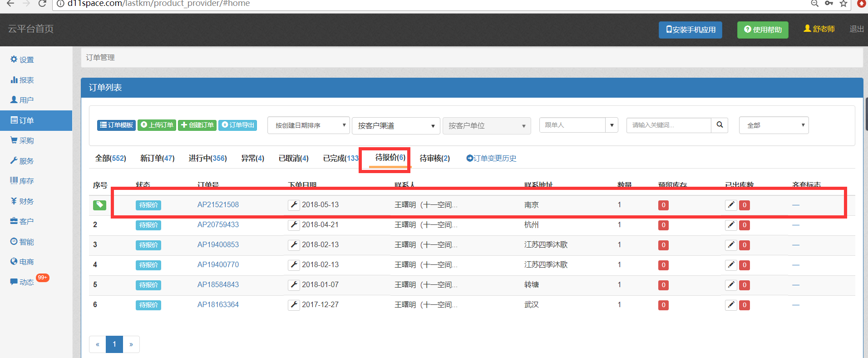This screenshot has height=358, width=868.
Task: Open 云平台首页 home link
Action: [x=31, y=29]
